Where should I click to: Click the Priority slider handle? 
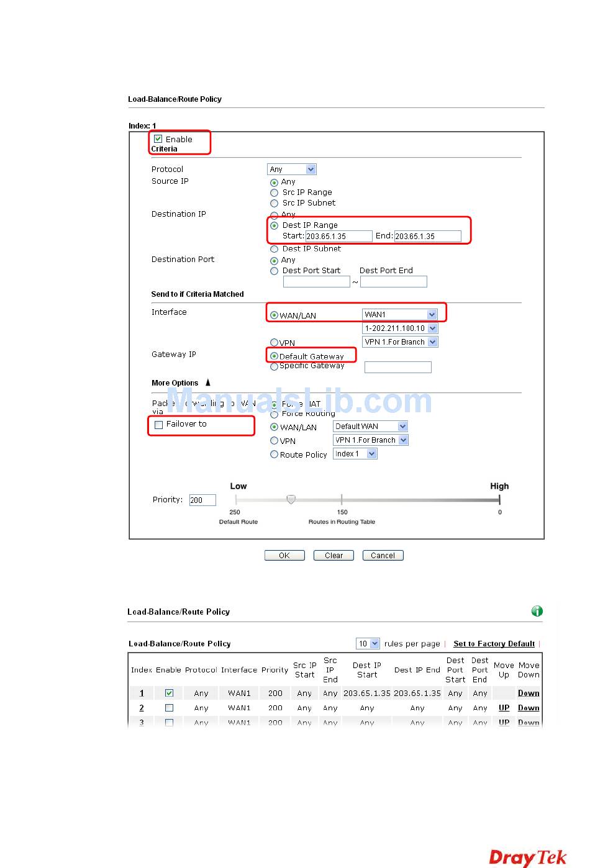(291, 499)
